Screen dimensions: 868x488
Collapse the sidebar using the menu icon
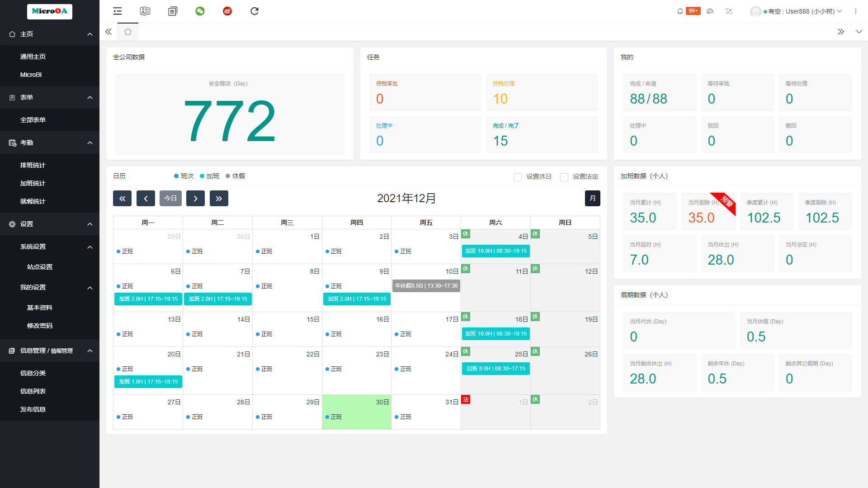(117, 11)
